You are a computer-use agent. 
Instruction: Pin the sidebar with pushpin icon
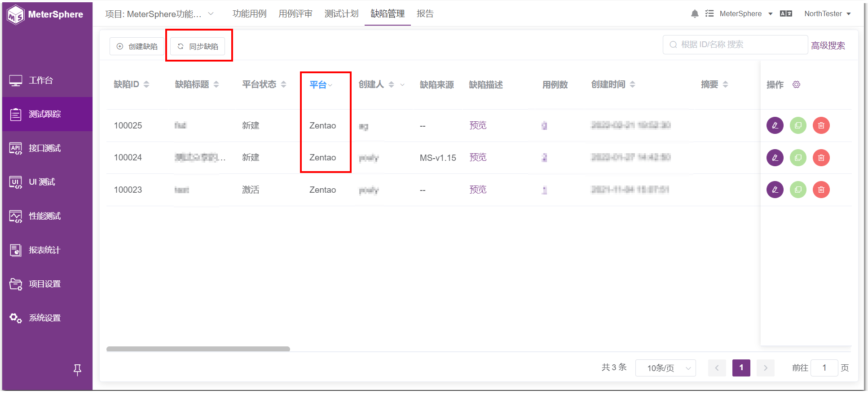click(77, 370)
